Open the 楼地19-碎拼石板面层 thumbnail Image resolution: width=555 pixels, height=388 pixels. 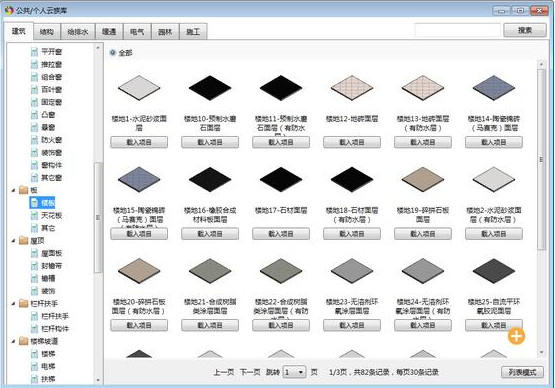click(x=423, y=180)
